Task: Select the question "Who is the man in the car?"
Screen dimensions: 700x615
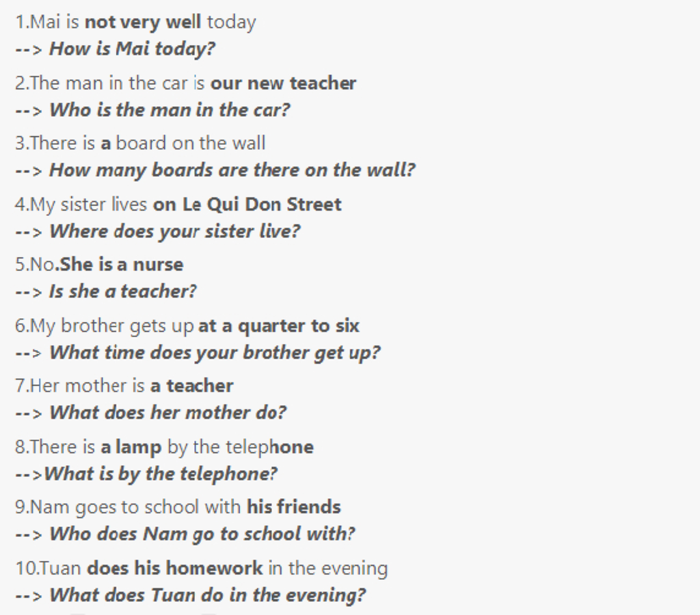Action: point(170,109)
